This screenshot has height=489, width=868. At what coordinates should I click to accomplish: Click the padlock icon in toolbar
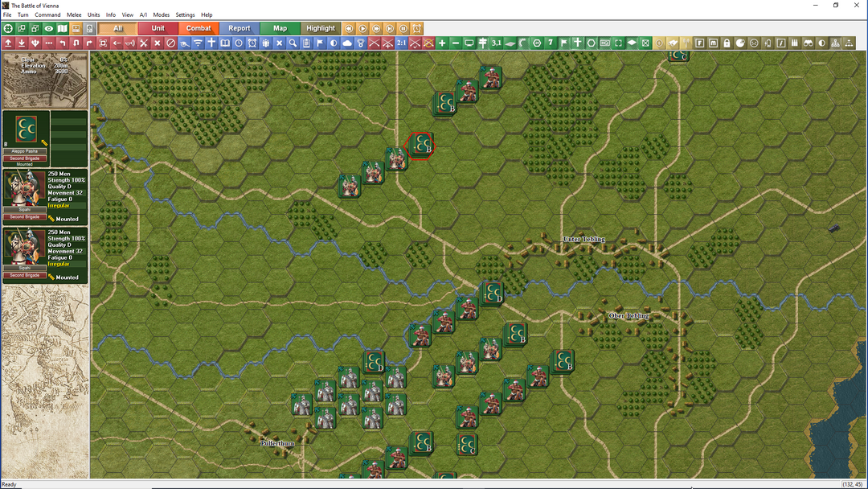click(727, 43)
